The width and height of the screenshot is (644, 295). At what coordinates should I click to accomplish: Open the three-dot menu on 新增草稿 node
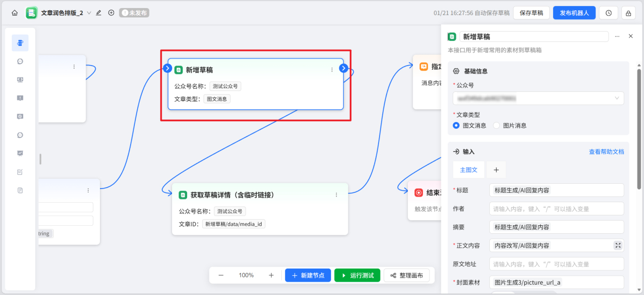coord(331,69)
